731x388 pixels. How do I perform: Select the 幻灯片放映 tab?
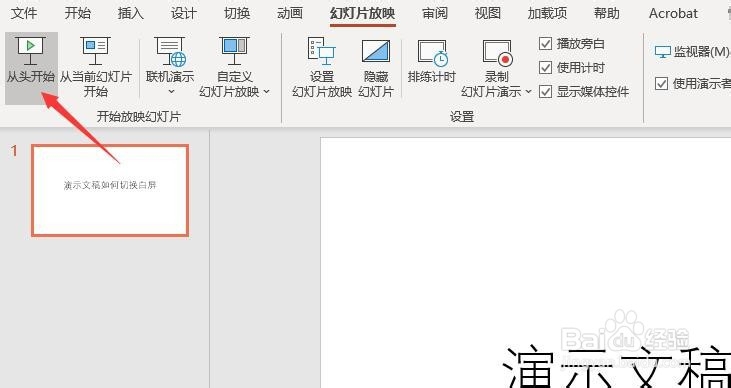click(363, 13)
